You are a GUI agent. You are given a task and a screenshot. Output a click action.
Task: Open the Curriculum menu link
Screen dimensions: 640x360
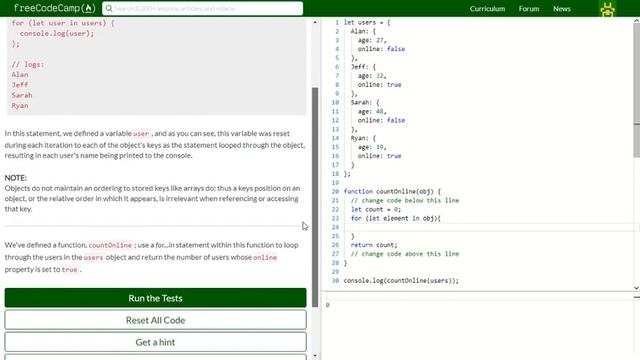pos(487,9)
